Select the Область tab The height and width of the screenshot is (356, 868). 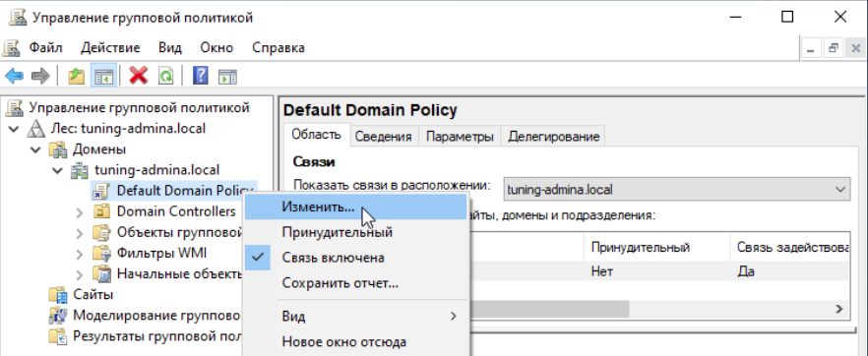pyautogui.click(x=316, y=135)
